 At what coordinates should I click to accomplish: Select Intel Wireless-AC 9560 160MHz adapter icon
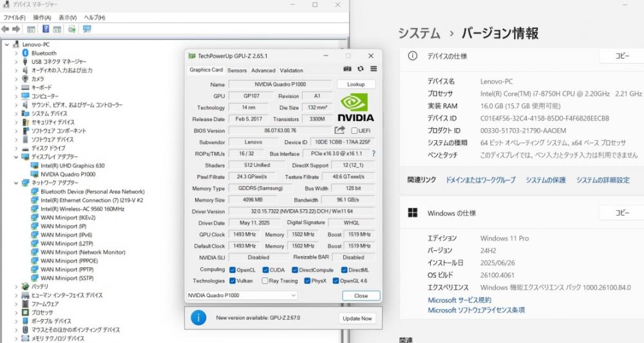pos(35,209)
